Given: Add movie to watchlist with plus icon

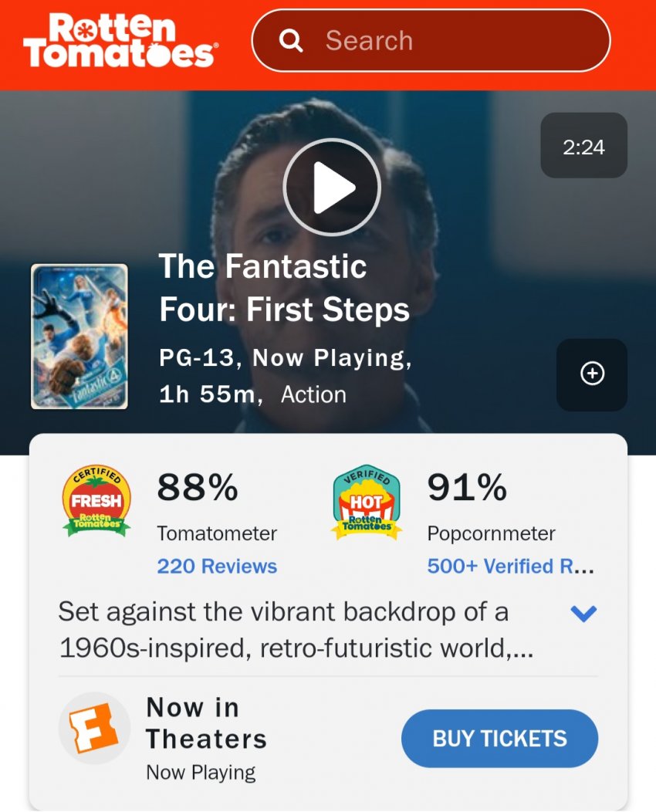Looking at the screenshot, I should [x=592, y=374].
